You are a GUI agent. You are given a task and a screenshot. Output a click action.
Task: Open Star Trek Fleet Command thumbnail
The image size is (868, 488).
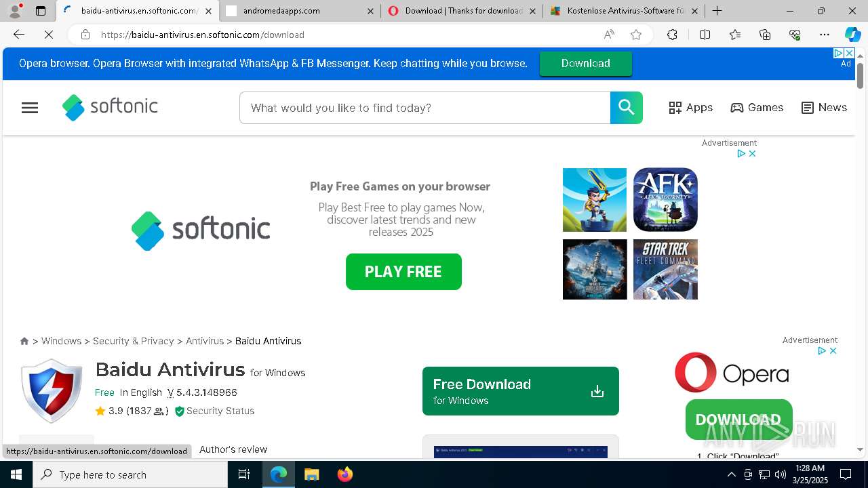click(665, 269)
